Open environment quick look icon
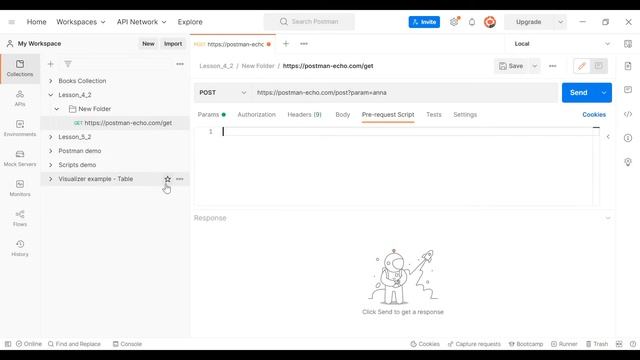 pos(628,44)
